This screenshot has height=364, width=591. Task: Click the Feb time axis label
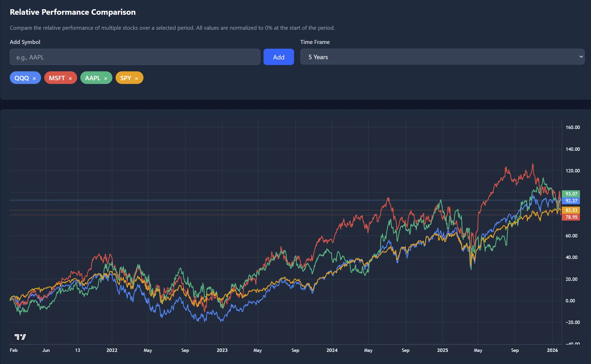click(x=14, y=350)
